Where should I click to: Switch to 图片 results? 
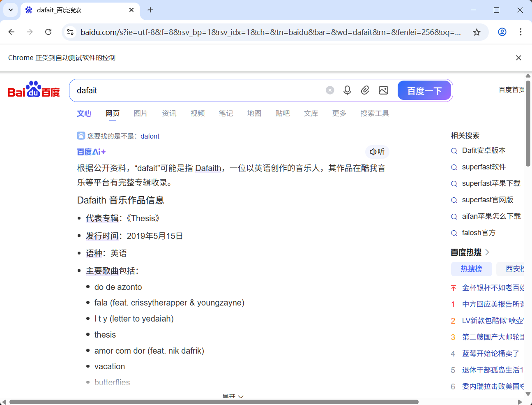coord(141,113)
